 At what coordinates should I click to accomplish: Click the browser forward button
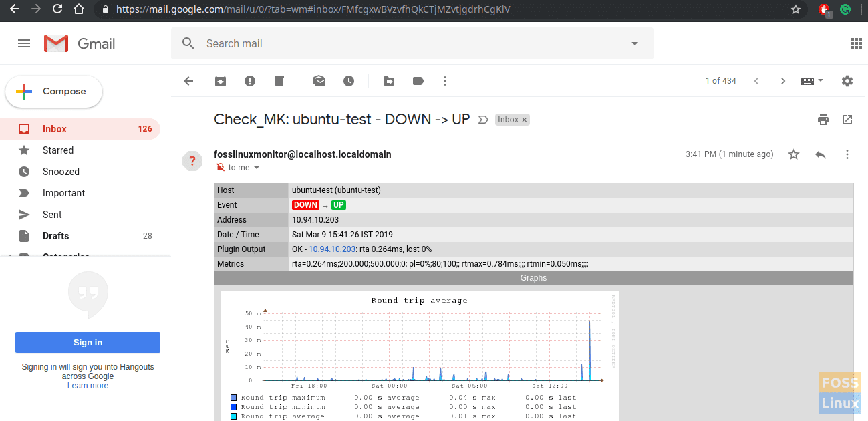point(36,9)
